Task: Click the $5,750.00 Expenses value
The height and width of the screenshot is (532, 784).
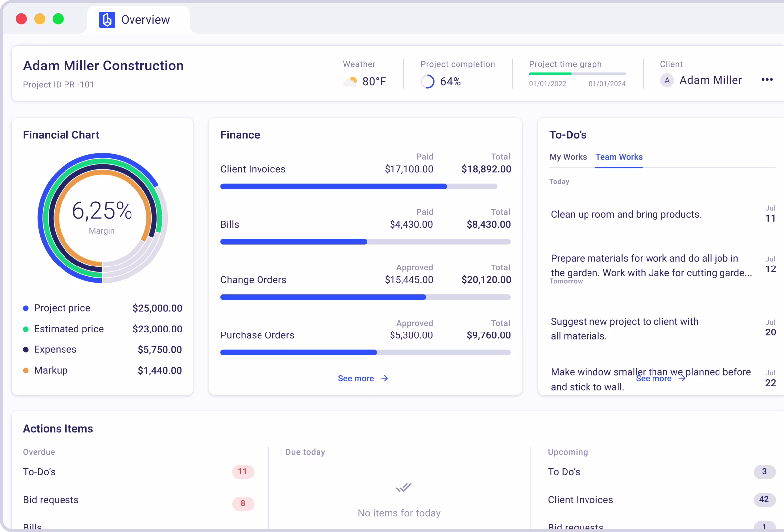Action: pyautogui.click(x=160, y=350)
